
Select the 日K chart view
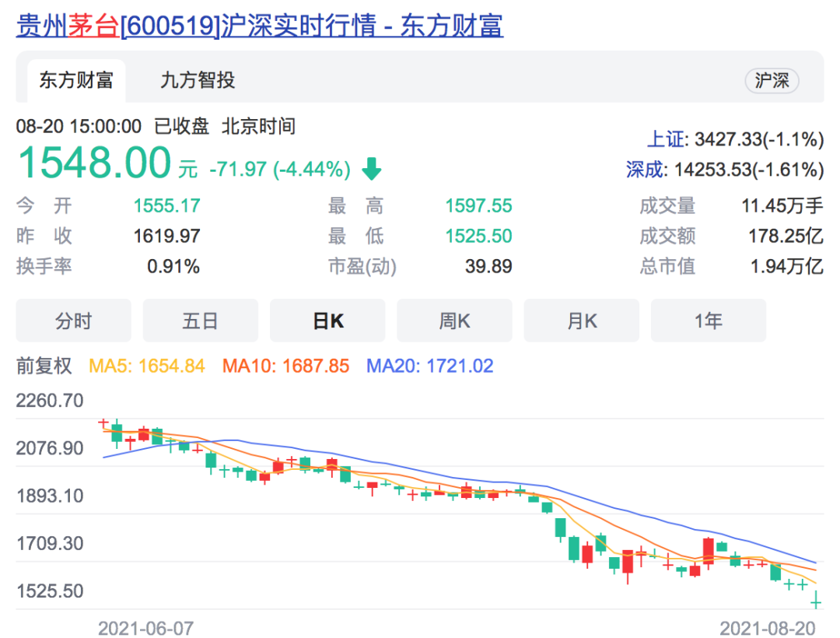pos(327,321)
